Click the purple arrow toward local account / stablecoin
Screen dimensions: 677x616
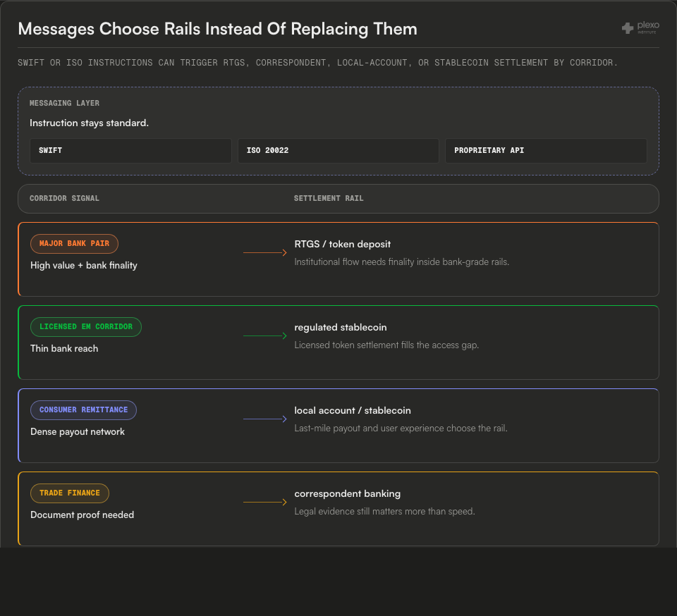tap(265, 419)
